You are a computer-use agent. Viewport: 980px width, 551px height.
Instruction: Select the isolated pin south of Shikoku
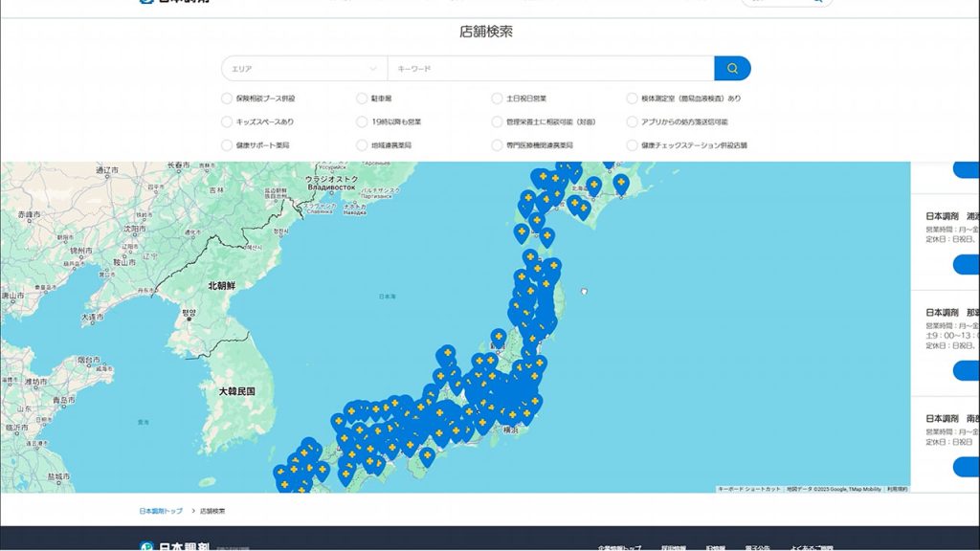pyautogui.click(x=427, y=455)
